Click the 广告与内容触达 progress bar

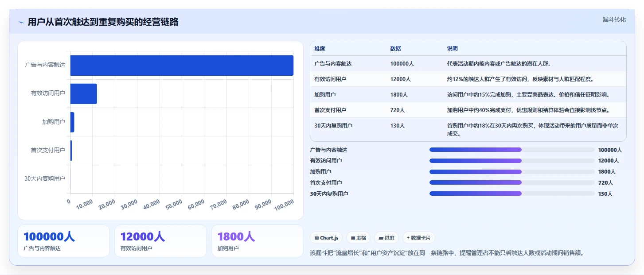[512, 150]
